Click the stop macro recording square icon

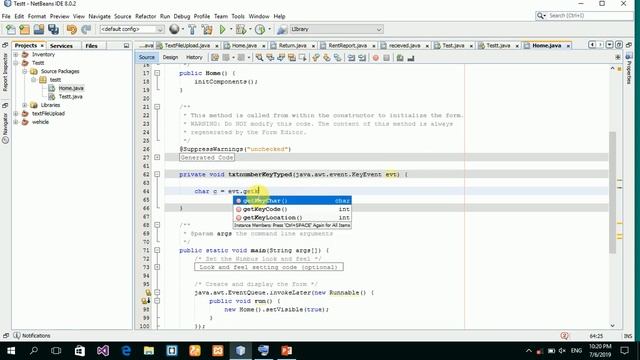pos(386,58)
